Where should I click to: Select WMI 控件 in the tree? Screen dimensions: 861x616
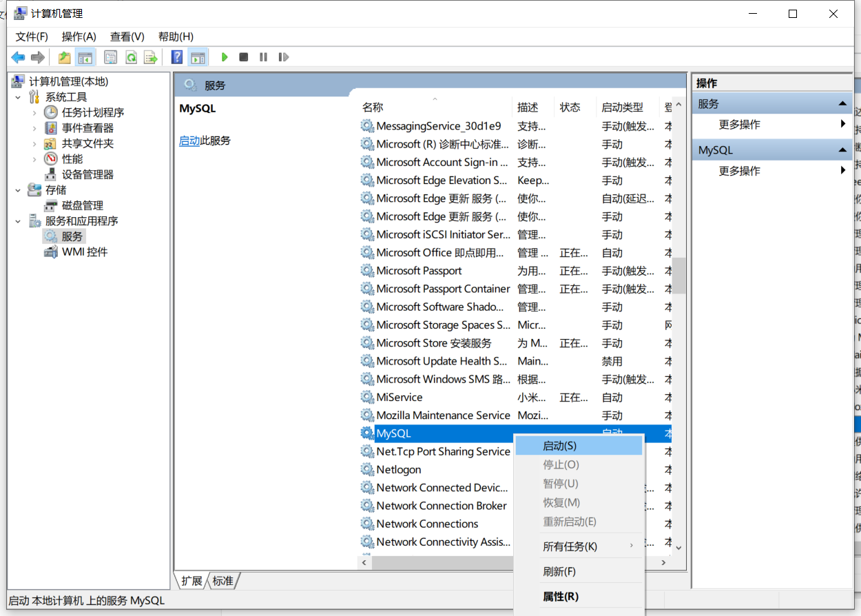click(85, 252)
